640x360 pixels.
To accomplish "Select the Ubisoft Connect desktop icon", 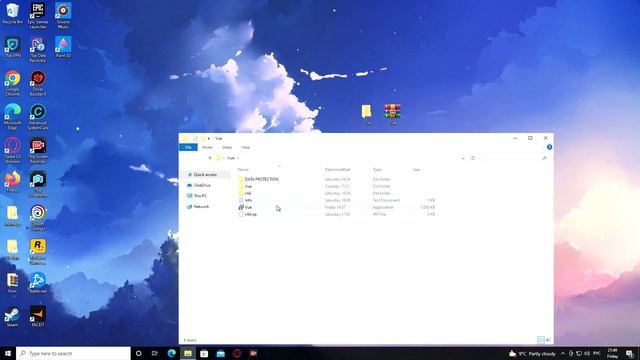I will (x=38, y=218).
